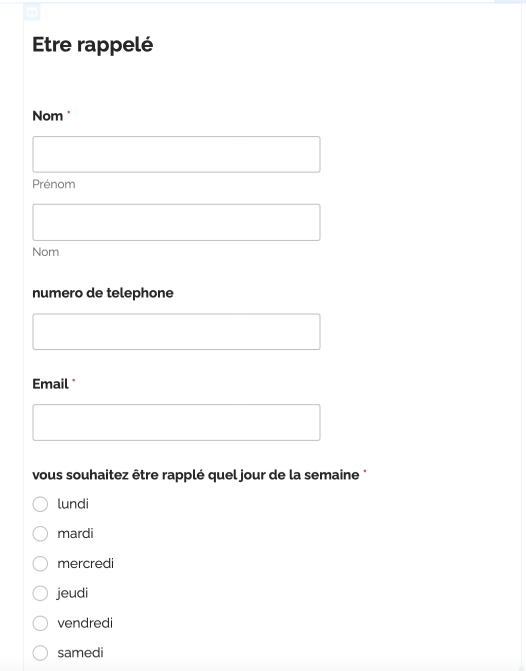Choose the vendredi radio button
The image size is (526, 671).
point(40,623)
